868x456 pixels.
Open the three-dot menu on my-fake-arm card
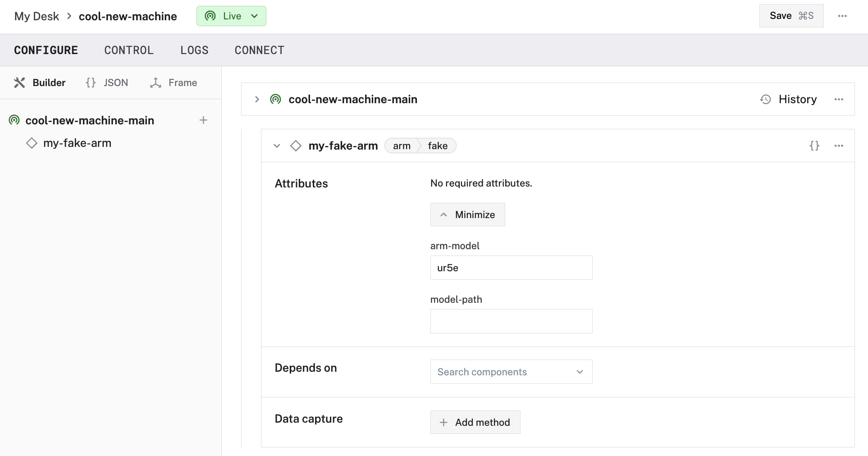pyautogui.click(x=839, y=146)
